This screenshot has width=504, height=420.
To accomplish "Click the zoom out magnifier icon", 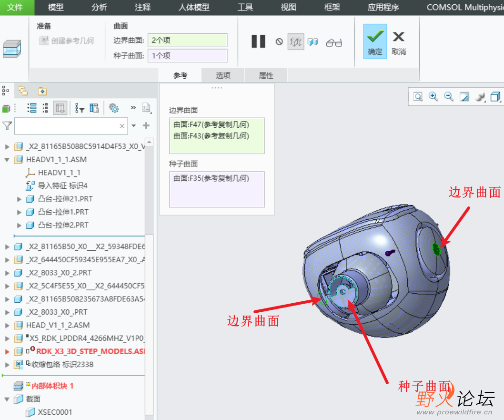I will pyautogui.click(x=449, y=96).
